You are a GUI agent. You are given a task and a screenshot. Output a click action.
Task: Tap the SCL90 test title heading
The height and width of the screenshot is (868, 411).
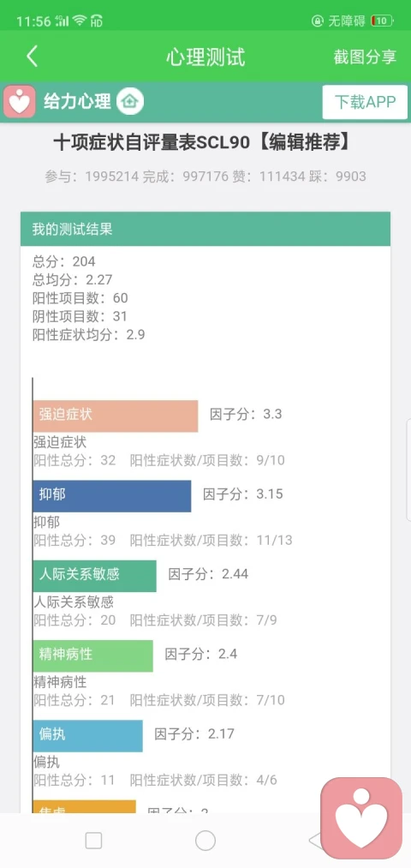pyautogui.click(x=202, y=142)
